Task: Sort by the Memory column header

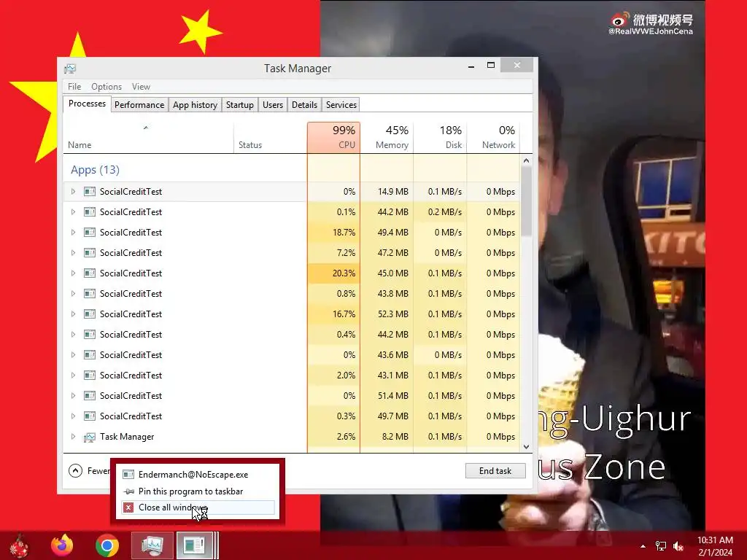Action: [387, 138]
